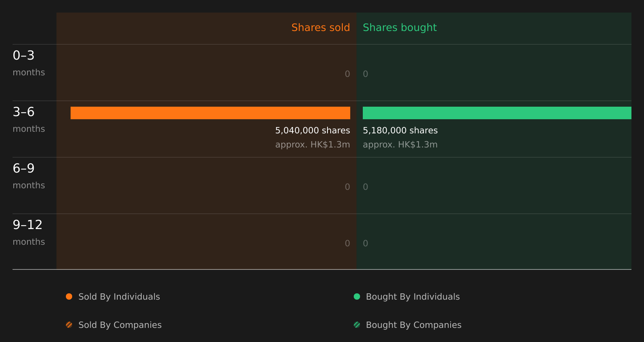644x342 pixels.
Task: Select the Bought By Individuals legend label
Action: pyautogui.click(x=413, y=297)
